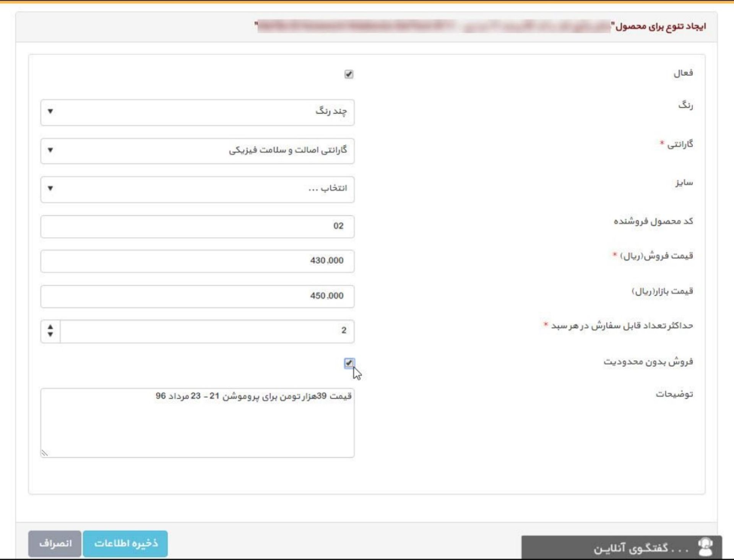
Task: Open the سایز dropdown showing انتخاب
Action: [197, 189]
